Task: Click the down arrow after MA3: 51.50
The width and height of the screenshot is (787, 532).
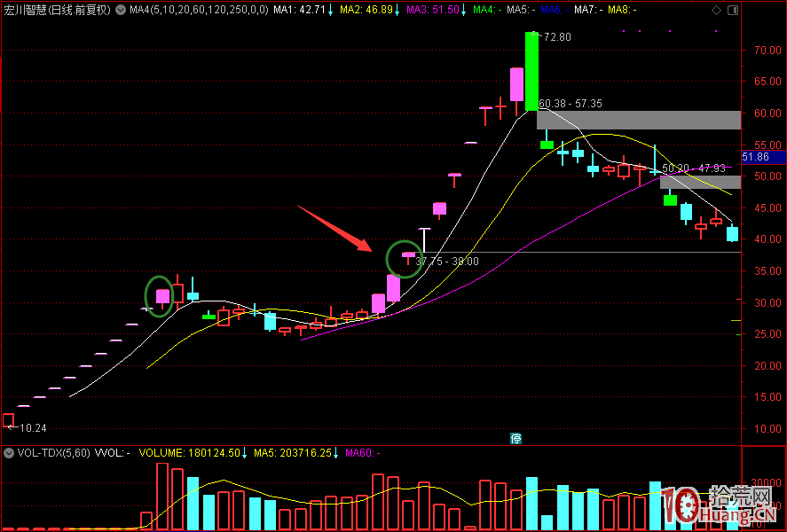Action: pos(463,10)
